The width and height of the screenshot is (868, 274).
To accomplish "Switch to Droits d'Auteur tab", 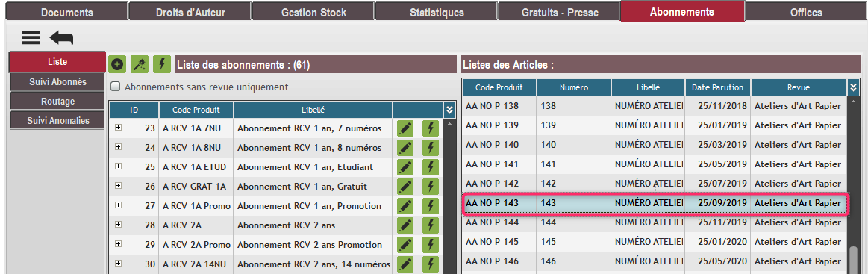I will [190, 12].
